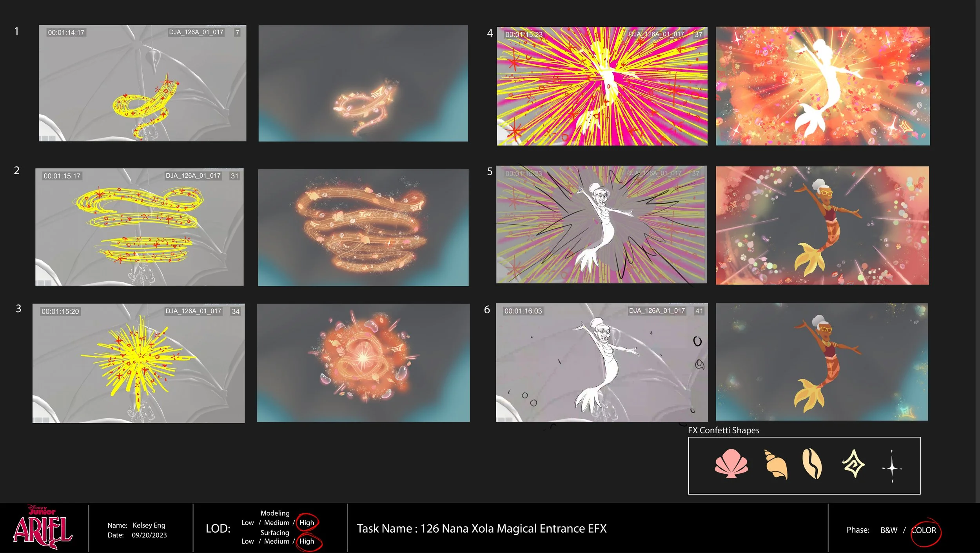Click the artist name Kelsey Eng

coord(149,525)
